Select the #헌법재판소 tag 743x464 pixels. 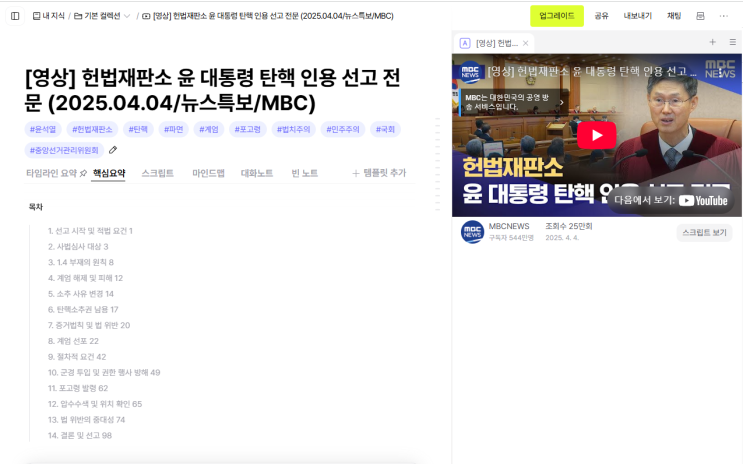coord(92,129)
